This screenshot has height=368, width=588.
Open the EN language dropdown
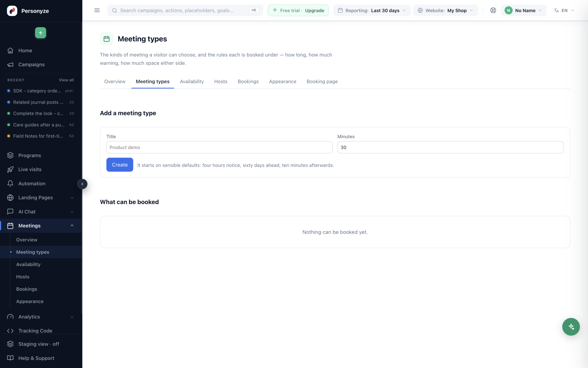[x=564, y=11]
